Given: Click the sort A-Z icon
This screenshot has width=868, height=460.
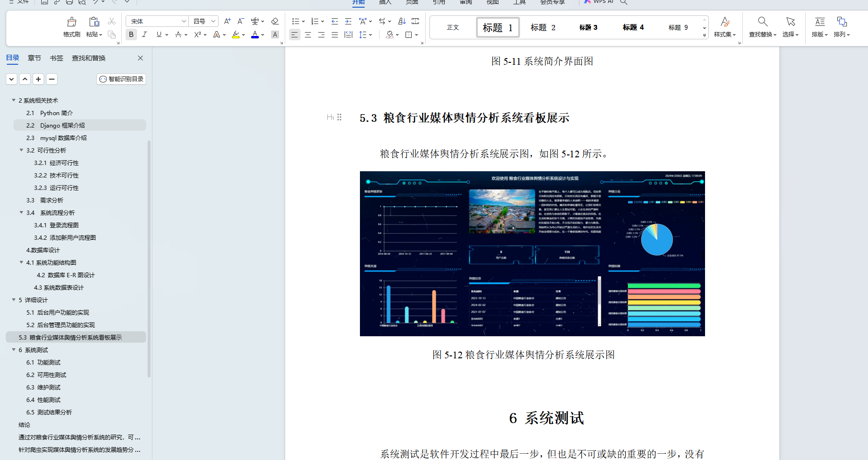Looking at the screenshot, I should coord(402,21).
